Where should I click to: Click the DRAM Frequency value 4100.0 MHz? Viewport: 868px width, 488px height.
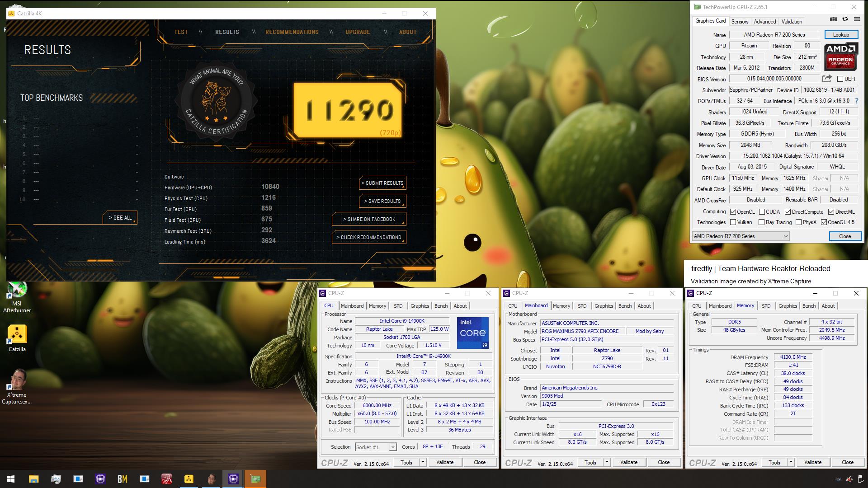click(793, 357)
